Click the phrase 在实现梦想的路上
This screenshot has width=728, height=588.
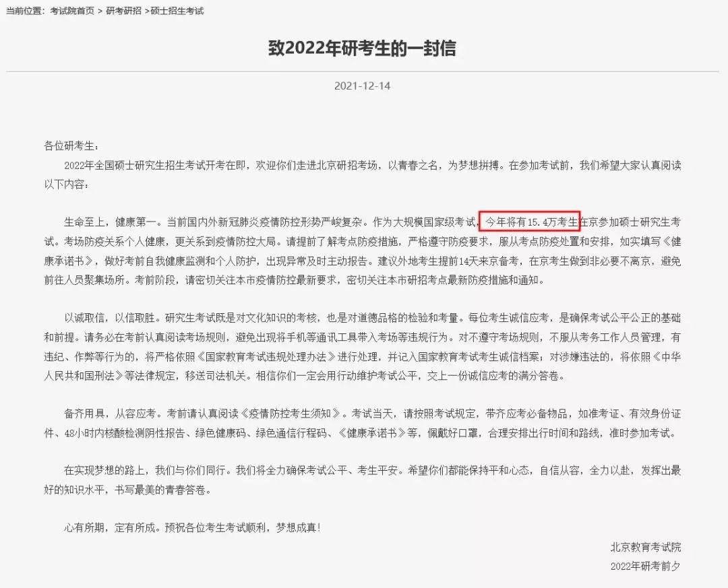coord(104,471)
